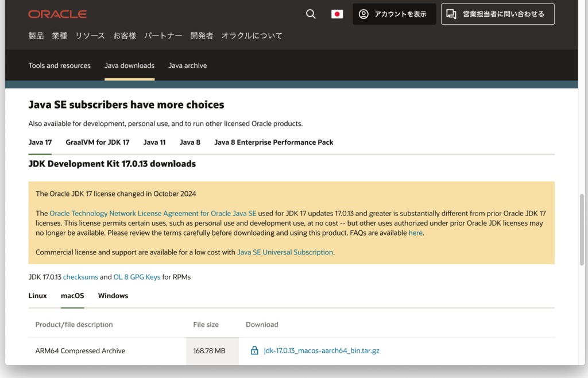
Task: Go to Tools and resources tab
Action: click(60, 65)
